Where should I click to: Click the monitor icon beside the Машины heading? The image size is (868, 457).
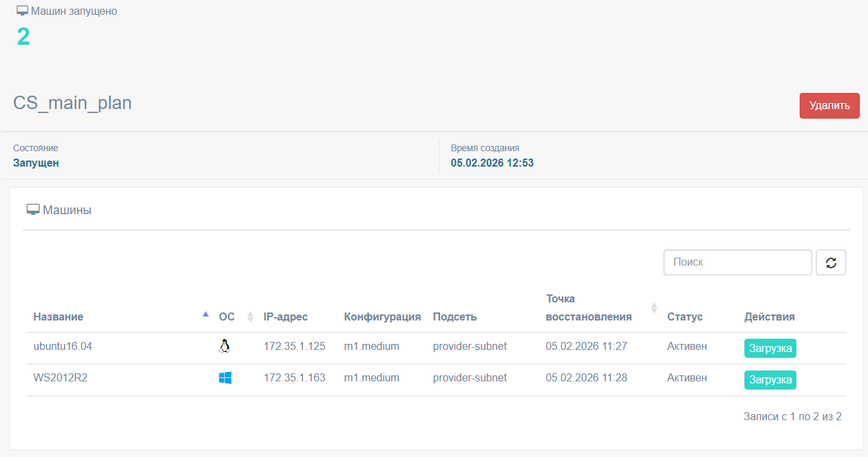tap(33, 210)
